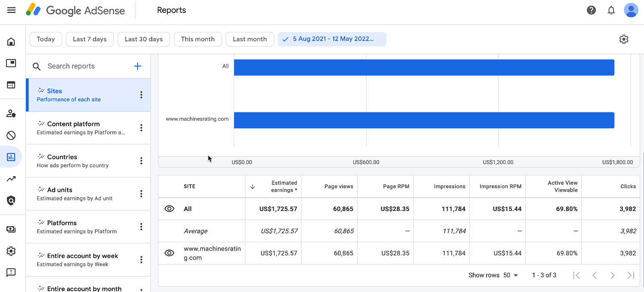Open the account profile avatar
Screen dimensions: 644x292
631,10
